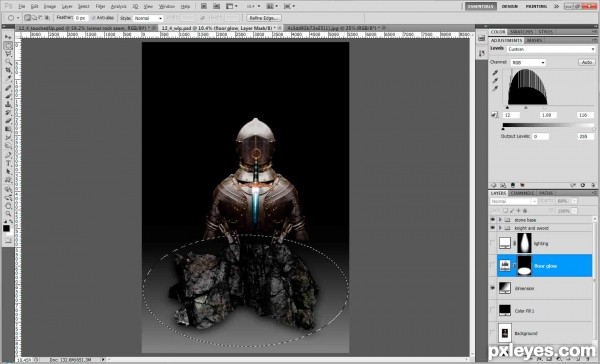Click the Feather value input field
Image resolution: width=600 pixels, height=364 pixels.
tap(81, 18)
